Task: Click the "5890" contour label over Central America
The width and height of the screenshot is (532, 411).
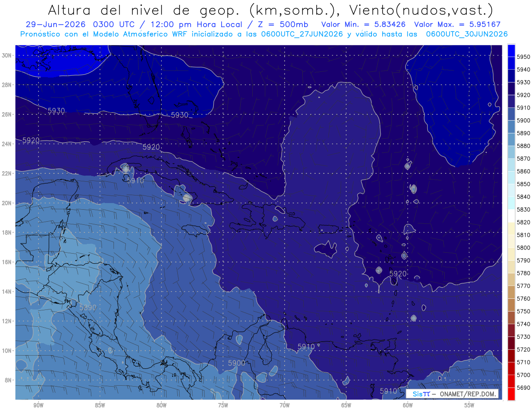Action: tap(88, 307)
